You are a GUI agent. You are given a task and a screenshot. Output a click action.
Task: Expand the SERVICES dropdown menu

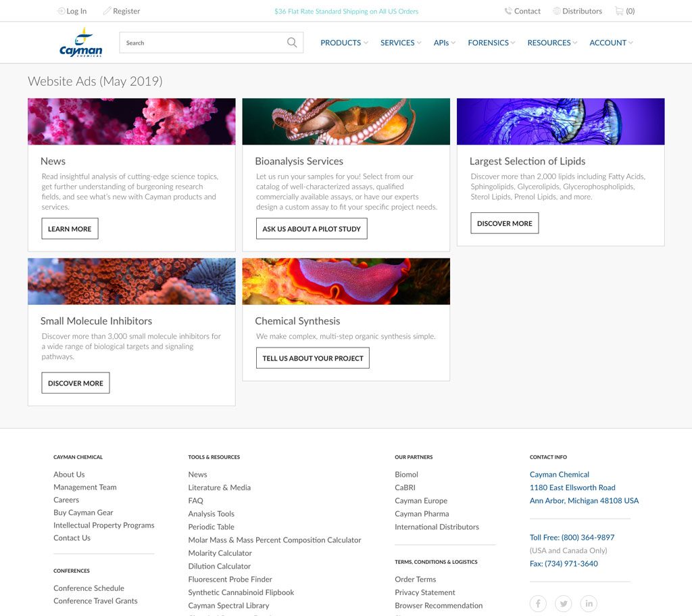[x=400, y=43]
